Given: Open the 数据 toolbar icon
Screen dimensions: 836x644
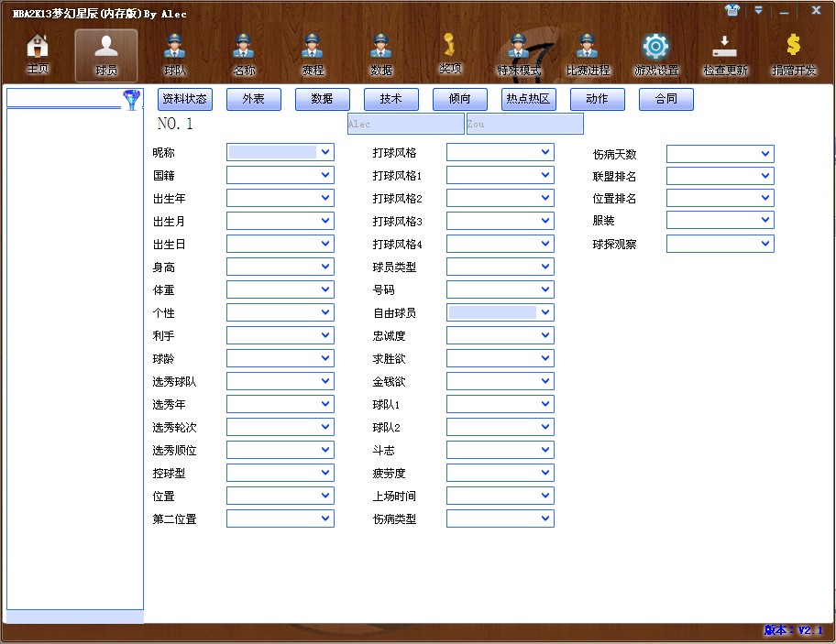Looking at the screenshot, I should point(381,54).
